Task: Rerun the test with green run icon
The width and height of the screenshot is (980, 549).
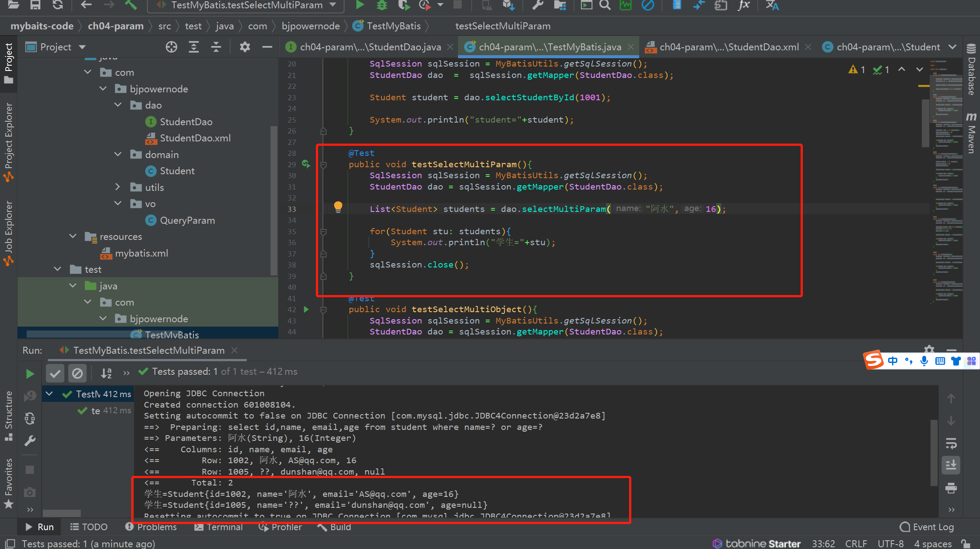Action: pyautogui.click(x=30, y=373)
